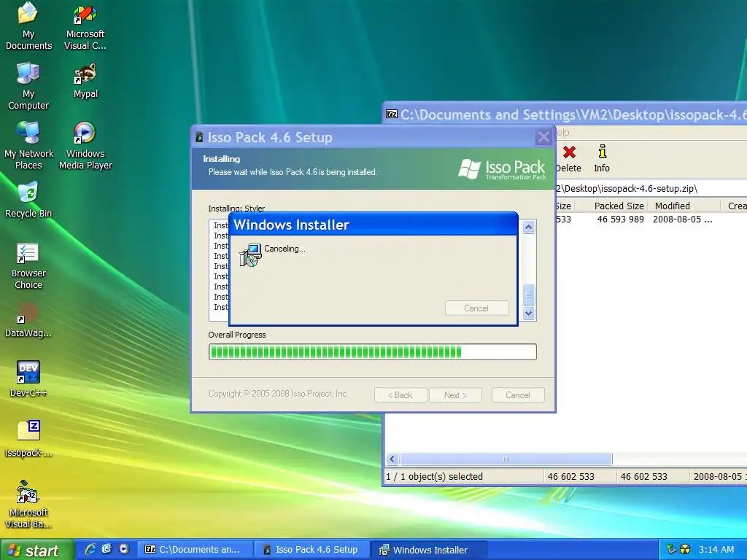
Task: Click Cancel in Isso Pack Setup
Action: click(518, 394)
